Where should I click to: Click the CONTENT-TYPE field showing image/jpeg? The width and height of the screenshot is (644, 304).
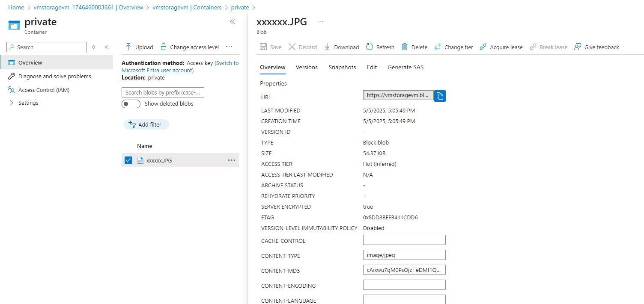click(404, 255)
